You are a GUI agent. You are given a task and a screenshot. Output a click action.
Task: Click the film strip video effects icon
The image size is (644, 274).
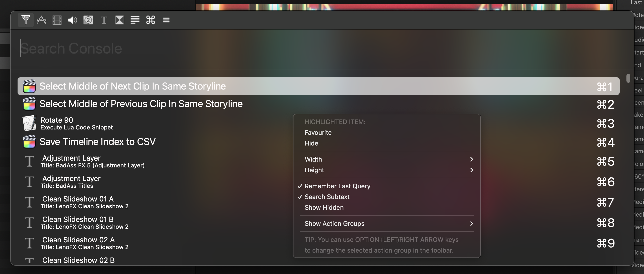[x=57, y=20]
